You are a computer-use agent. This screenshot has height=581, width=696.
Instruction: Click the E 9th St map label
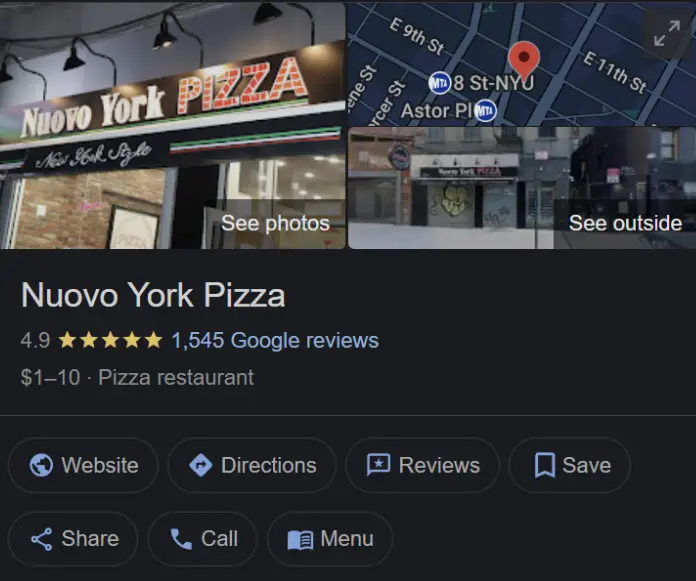[x=417, y=36]
